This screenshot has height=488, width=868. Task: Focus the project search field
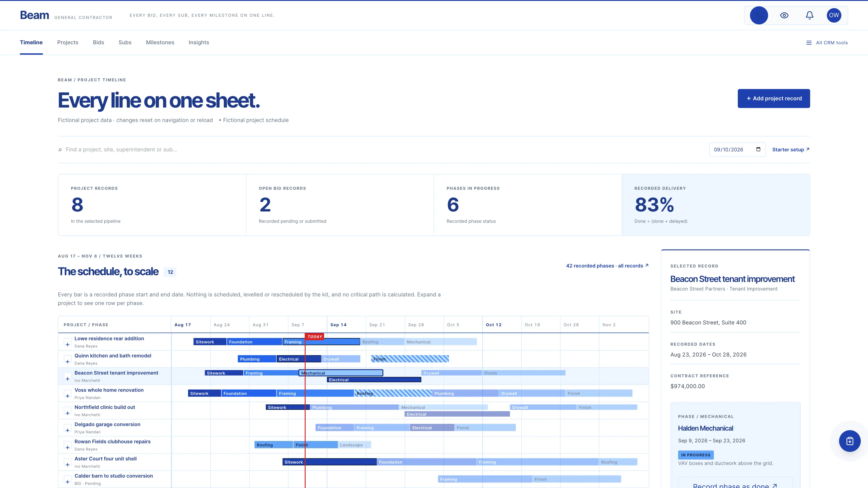(381, 150)
